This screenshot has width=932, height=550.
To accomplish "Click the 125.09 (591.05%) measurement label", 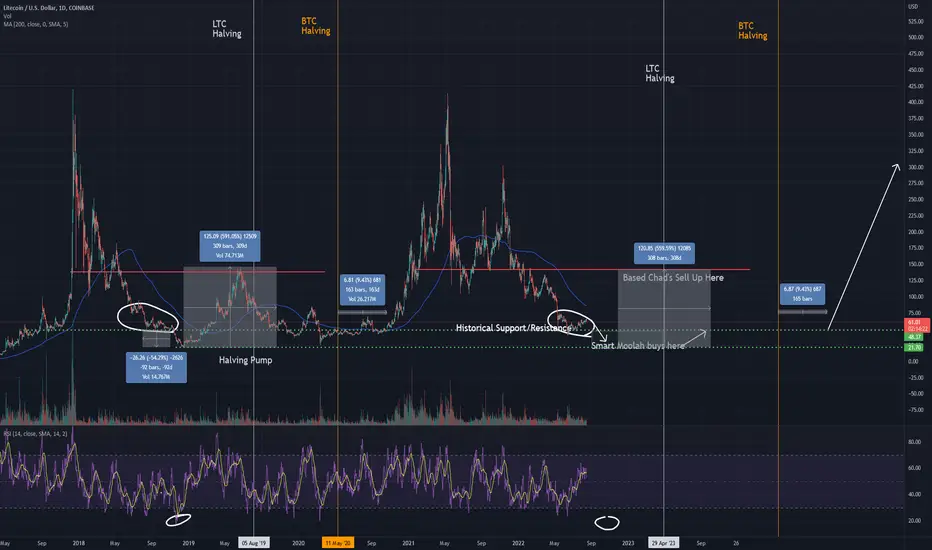I will [230, 246].
